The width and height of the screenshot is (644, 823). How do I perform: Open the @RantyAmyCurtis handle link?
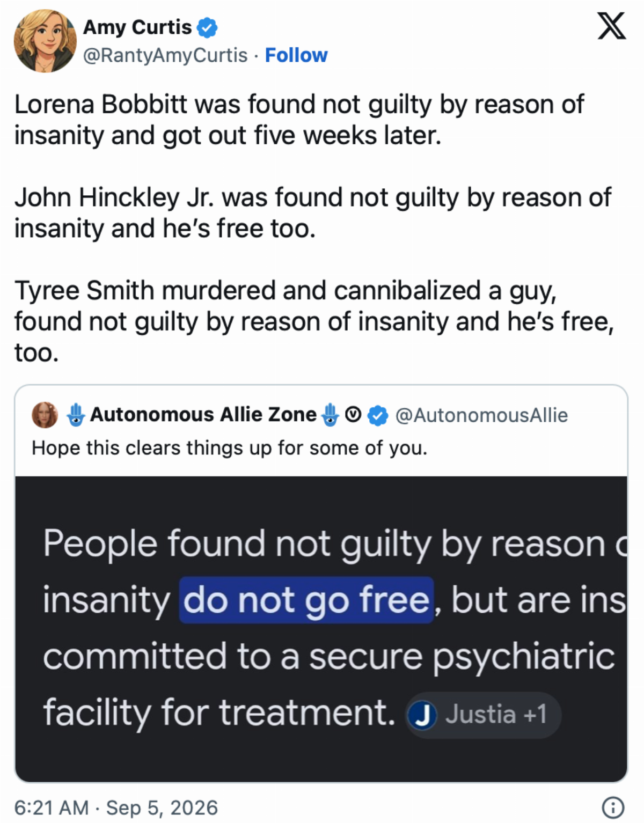pyautogui.click(x=165, y=55)
